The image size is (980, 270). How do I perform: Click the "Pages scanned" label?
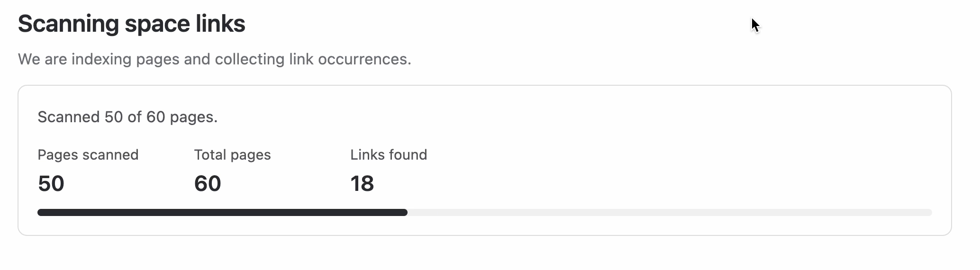pyautogui.click(x=88, y=155)
